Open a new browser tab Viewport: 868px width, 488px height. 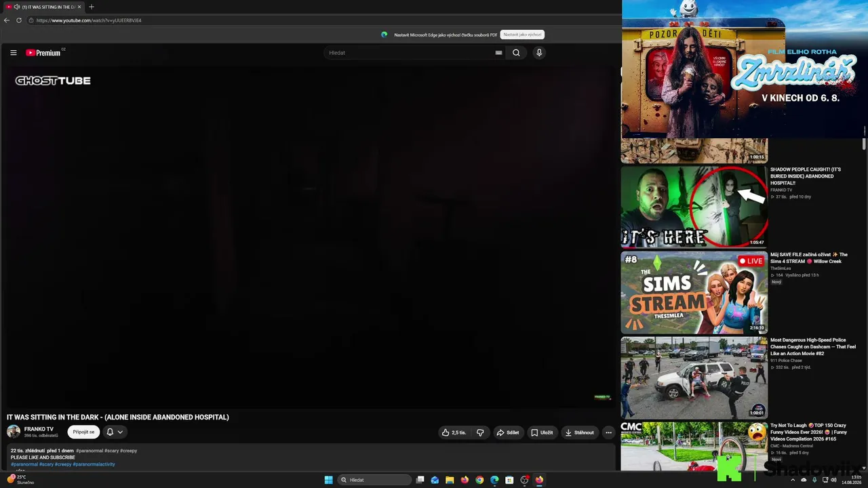point(92,7)
